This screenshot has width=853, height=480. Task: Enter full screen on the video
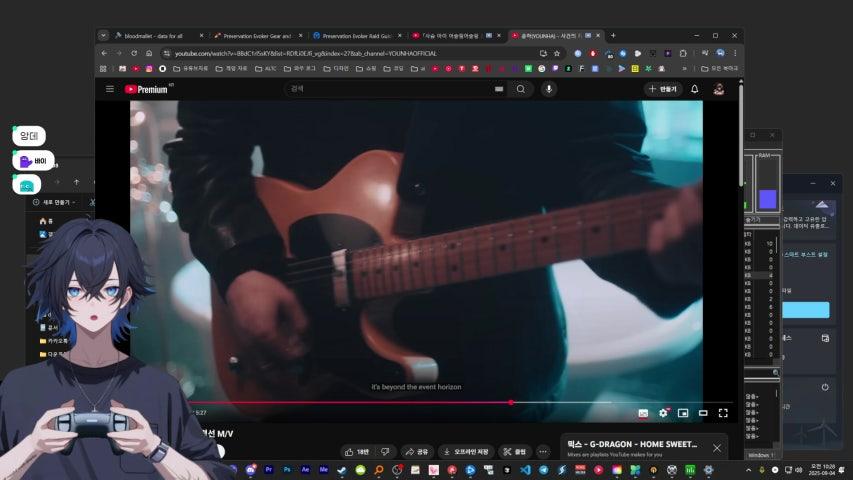[723, 413]
